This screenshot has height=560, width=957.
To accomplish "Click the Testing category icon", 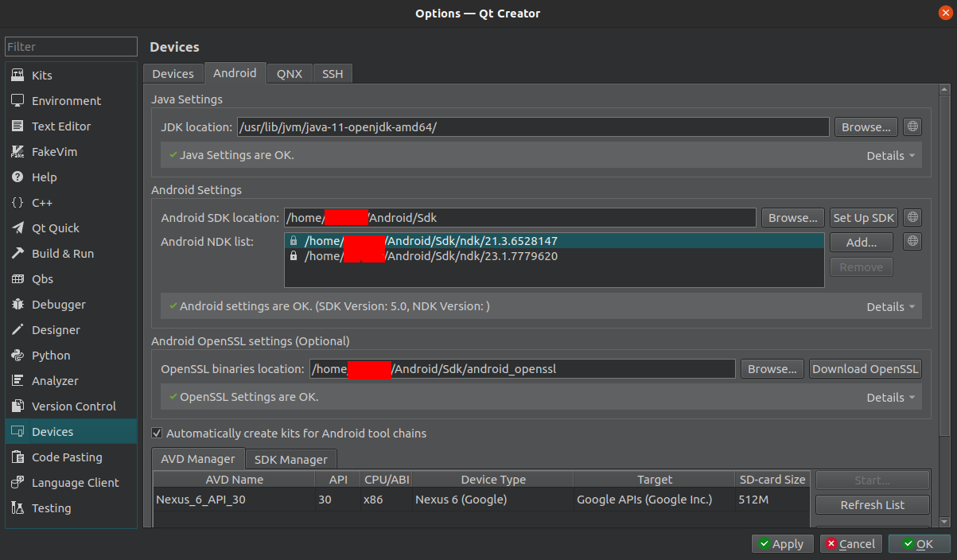I will coord(18,508).
